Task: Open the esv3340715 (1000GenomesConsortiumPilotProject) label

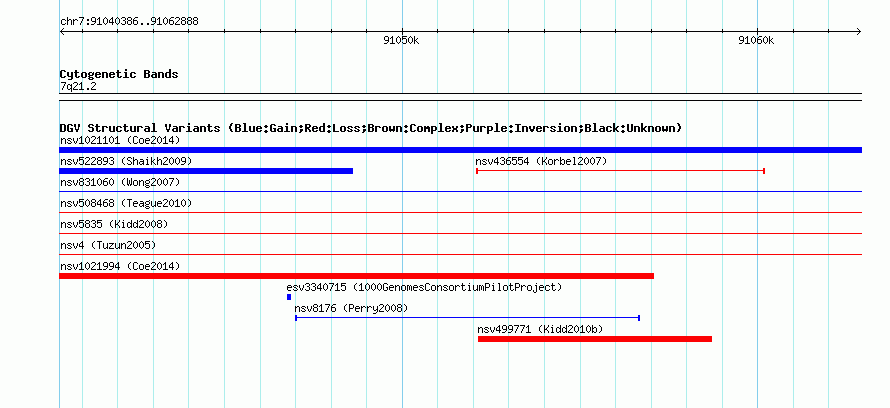Action: pos(424,287)
